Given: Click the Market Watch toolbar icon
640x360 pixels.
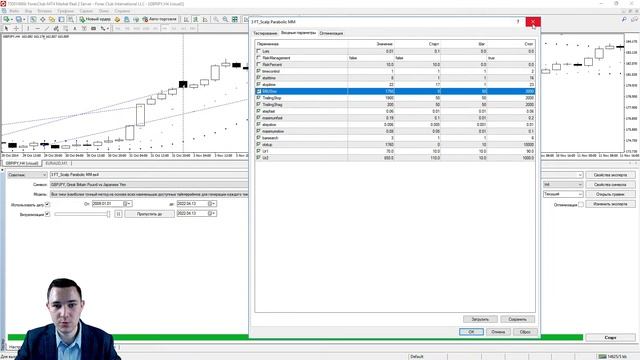Looking at the screenshot, I should 33,19.
